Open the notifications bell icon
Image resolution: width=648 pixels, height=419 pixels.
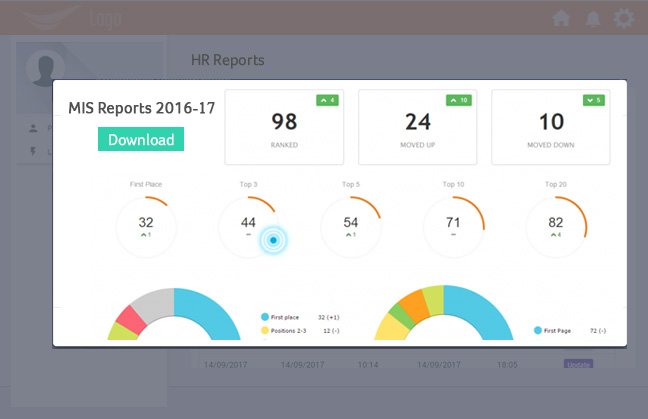coord(593,19)
